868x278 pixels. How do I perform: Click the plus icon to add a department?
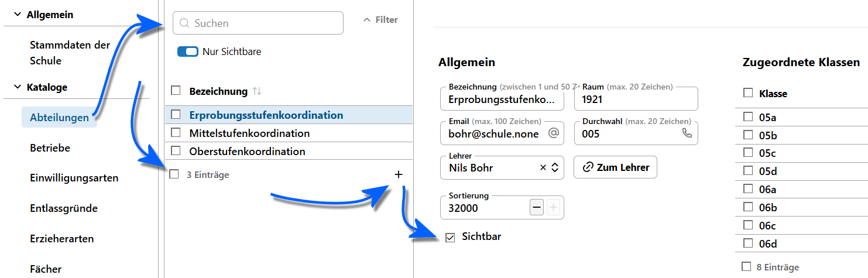pyautogui.click(x=399, y=174)
